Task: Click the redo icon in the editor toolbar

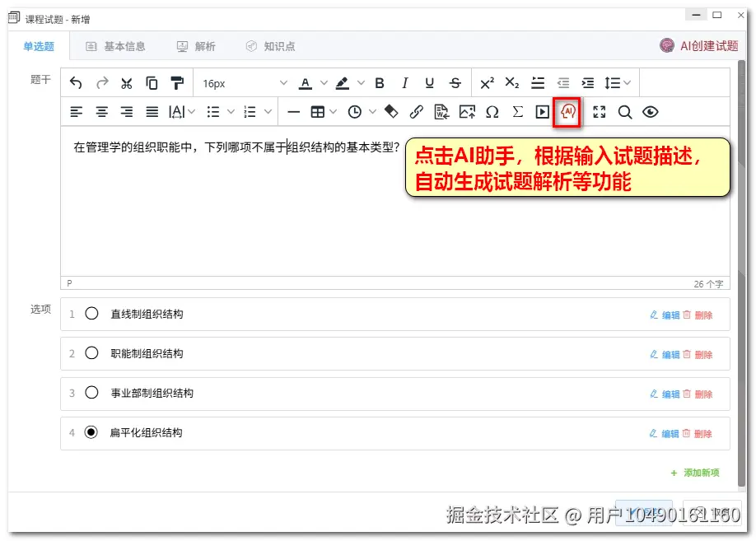Action: (102, 83)
